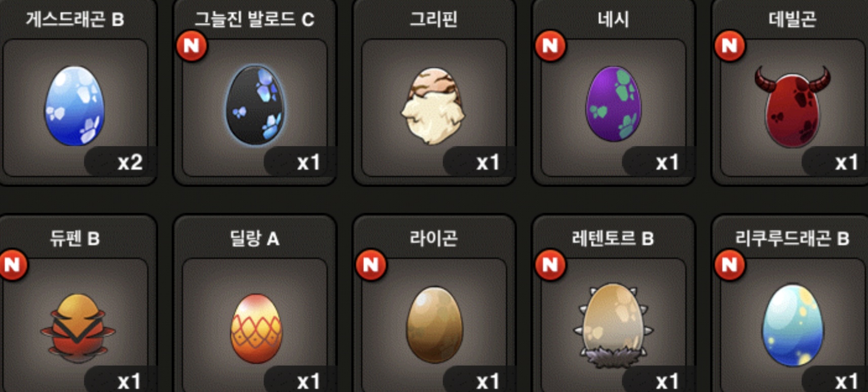Select the spiked 레텐토르 B egg
The image size is (868, 392).
pos(614,325)
